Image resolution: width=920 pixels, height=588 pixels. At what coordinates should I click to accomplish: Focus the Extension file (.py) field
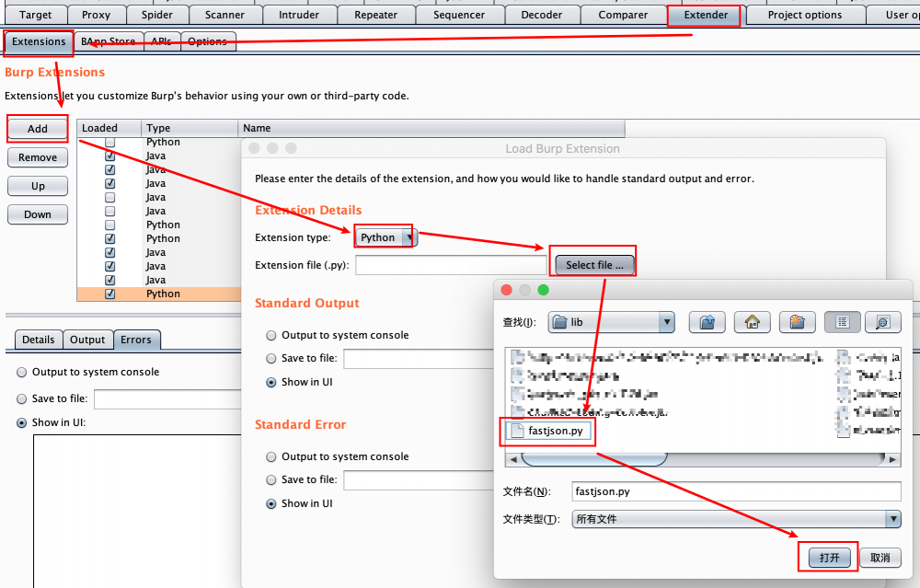452,265
